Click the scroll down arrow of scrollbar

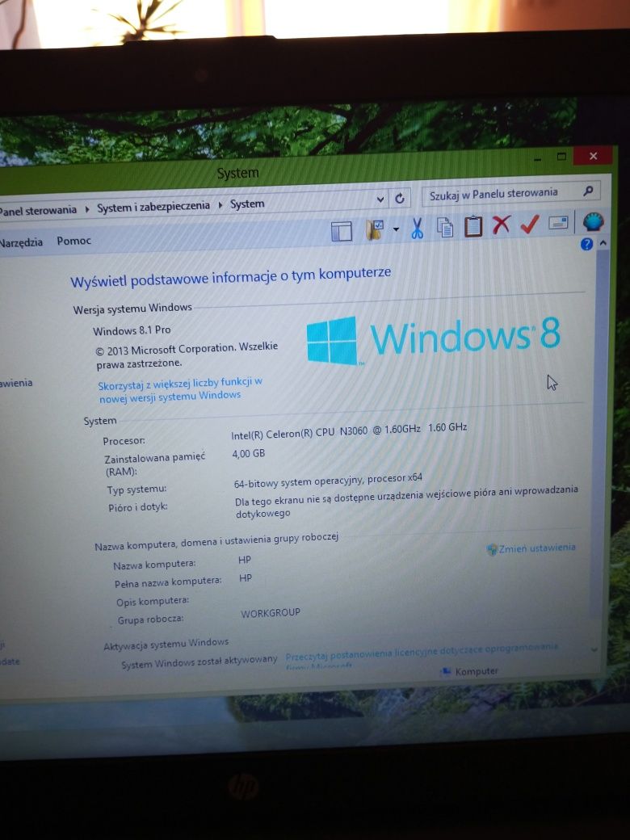tap(594, 649)
